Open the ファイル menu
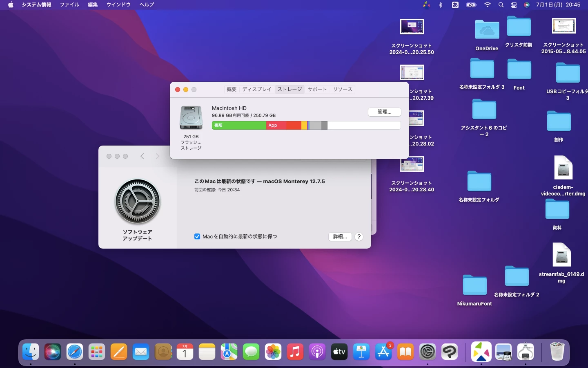588x368 pixels. (69, 5)
